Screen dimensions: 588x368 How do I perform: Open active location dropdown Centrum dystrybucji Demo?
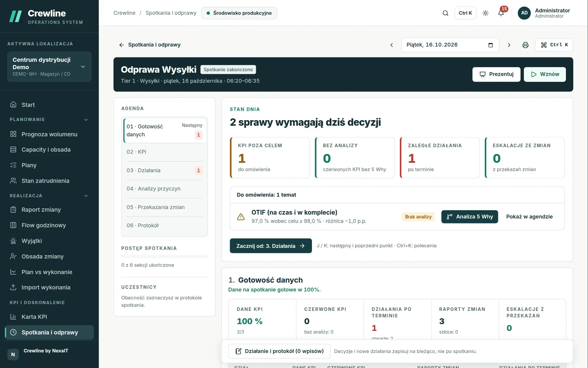(x=49, y=67)
